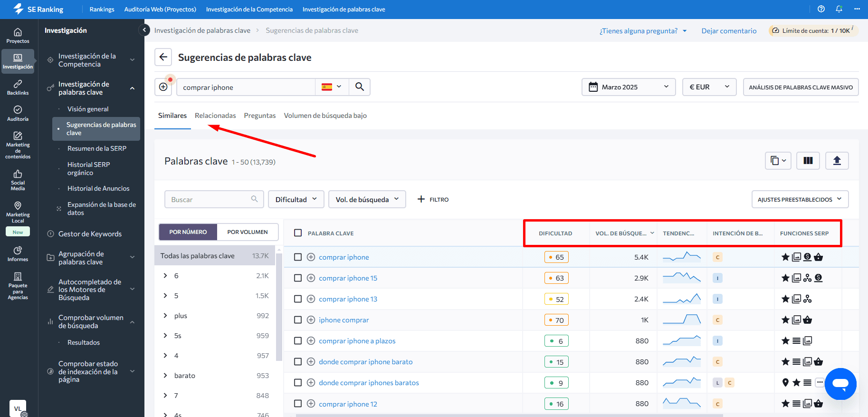Click the magnifier search button
868x417 pixels.
click(360, 87)
